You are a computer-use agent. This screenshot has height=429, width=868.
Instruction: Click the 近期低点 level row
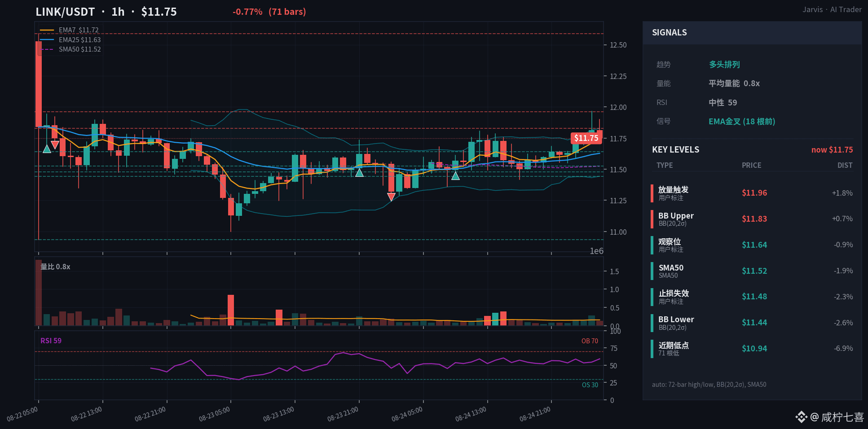[752, 349]
